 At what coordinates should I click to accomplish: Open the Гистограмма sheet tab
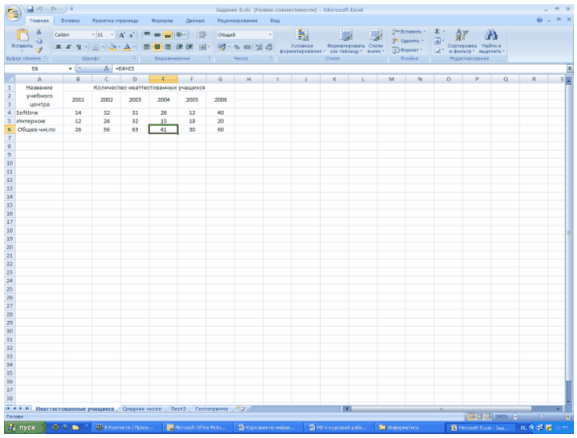(212, 409)
